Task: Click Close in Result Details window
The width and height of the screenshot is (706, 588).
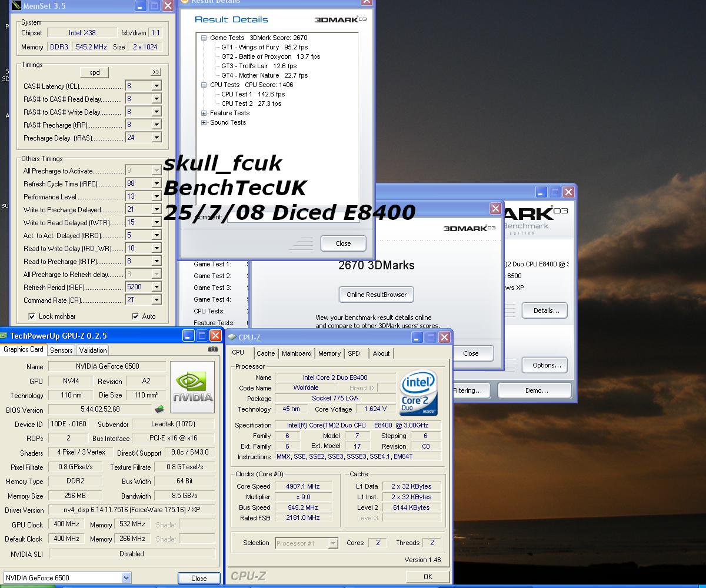Action: point(343,243)
